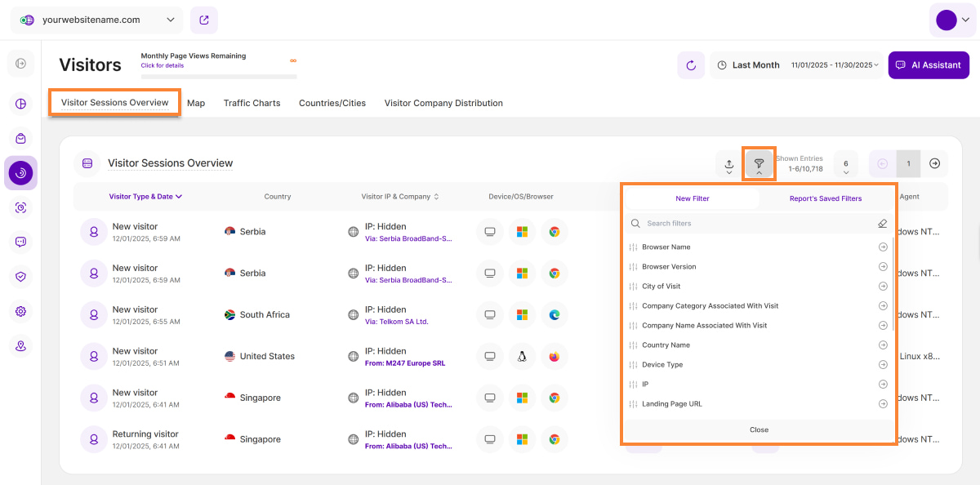Viewport: 980px width, 485px height.
Task: Expand the sidebar navigation panel
Action: (x=20, y=63)
